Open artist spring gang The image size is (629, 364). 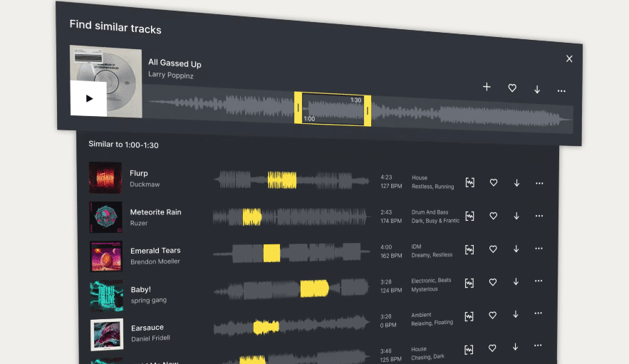point(149,300)
